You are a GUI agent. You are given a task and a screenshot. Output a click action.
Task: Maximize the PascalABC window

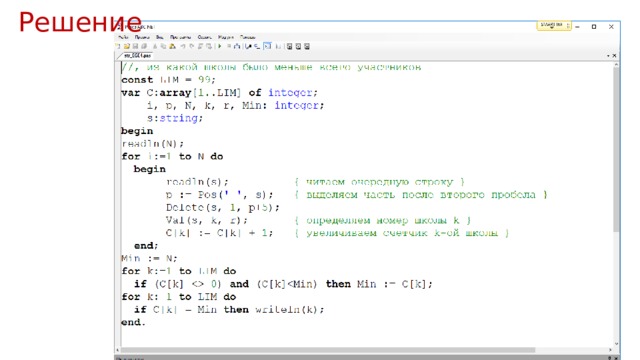(594, 27)
